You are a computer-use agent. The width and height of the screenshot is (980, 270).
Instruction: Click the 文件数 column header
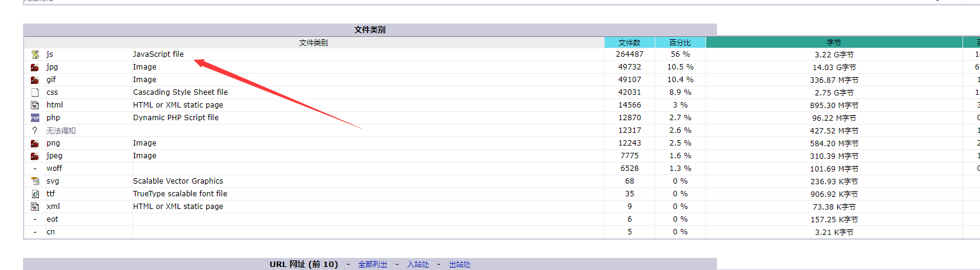[629, 42]
